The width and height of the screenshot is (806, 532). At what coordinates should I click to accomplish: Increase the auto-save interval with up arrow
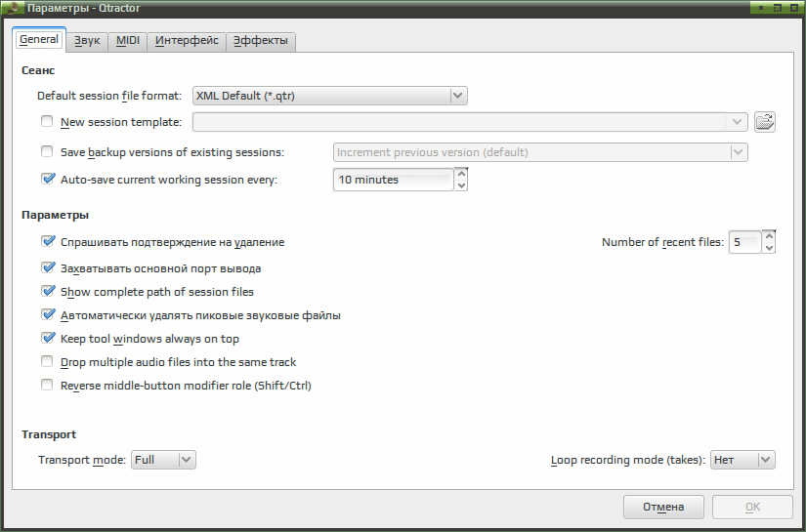[461, 174]
